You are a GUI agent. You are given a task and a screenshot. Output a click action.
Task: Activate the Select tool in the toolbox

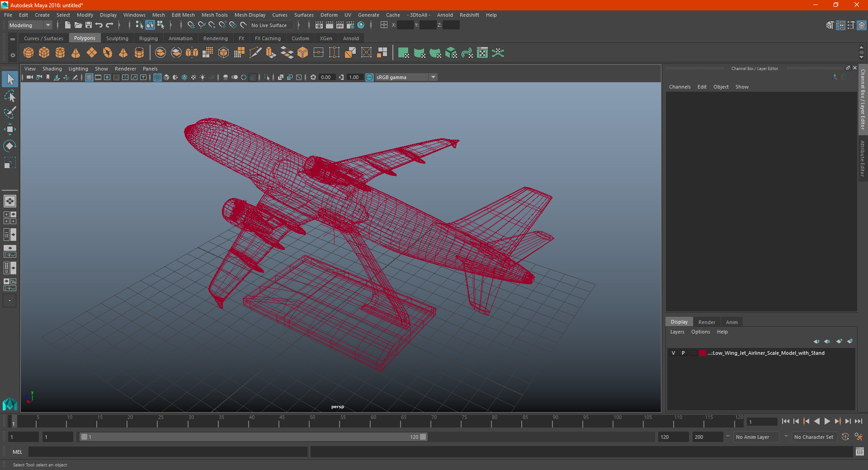[9, 80]
